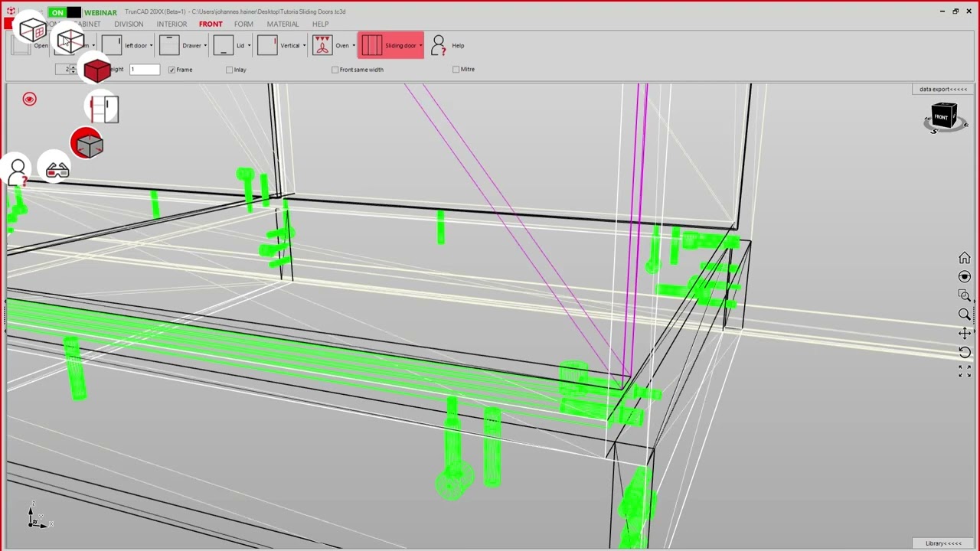Click the TrunCAD logo in title bar

pos(11,11)
